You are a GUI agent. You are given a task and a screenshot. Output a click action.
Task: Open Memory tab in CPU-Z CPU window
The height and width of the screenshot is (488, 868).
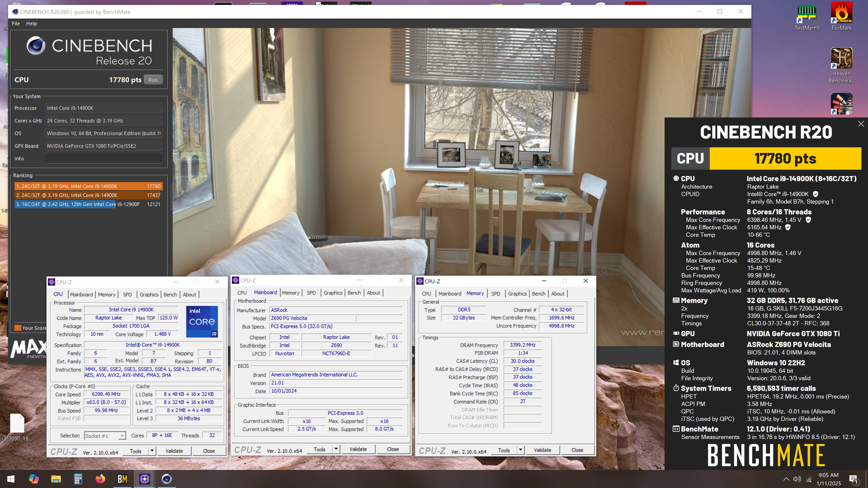coord(106,294)
